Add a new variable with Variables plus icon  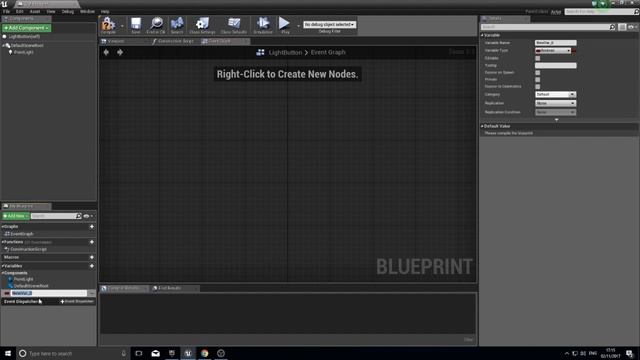point(92,266)
